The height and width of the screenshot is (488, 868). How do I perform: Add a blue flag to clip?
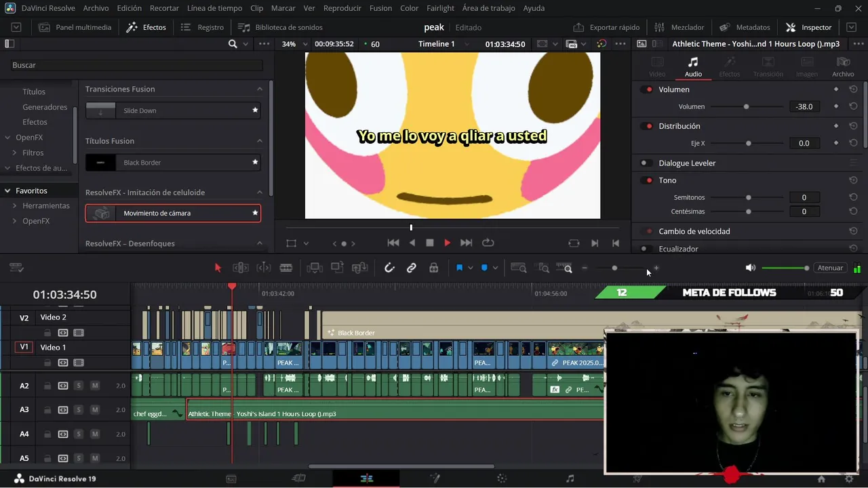(459, 268)
